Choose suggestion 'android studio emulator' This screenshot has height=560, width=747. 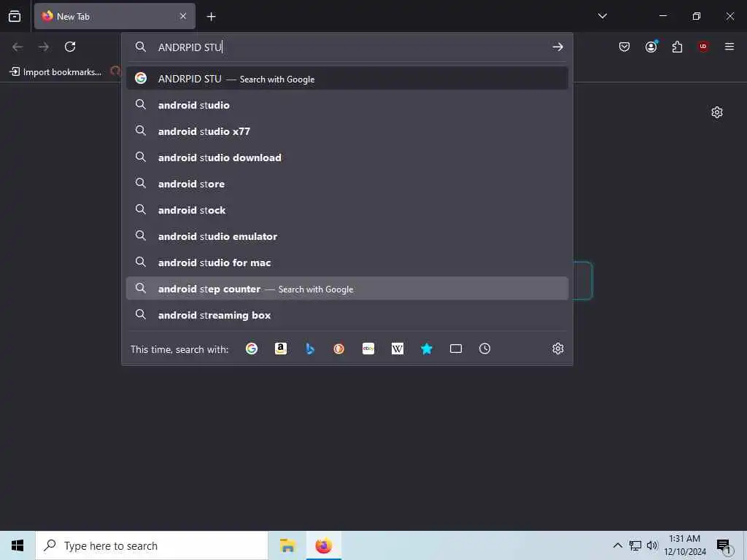click(x=347, y=236)
